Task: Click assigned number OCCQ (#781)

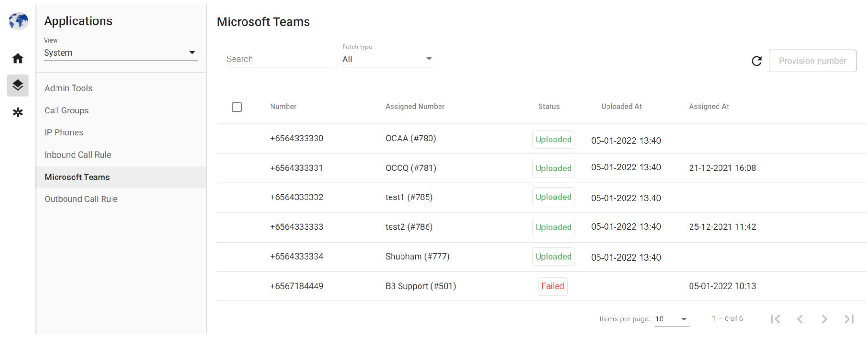Action: 411,168
